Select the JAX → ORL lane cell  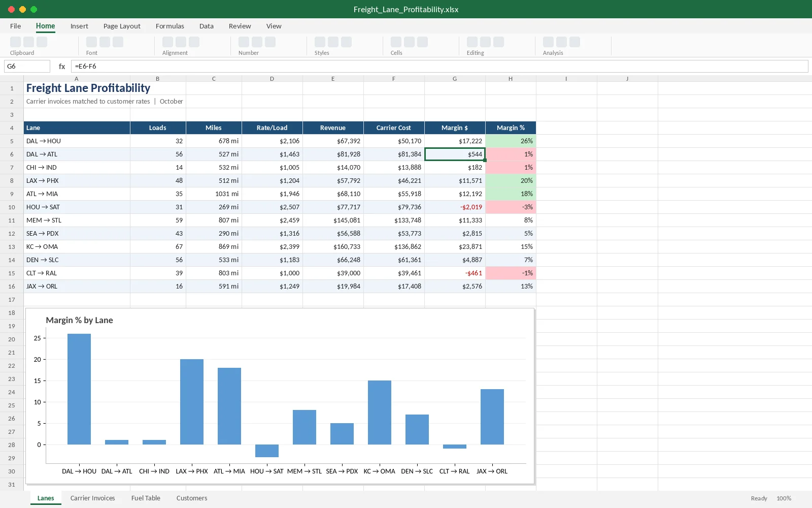77,287
